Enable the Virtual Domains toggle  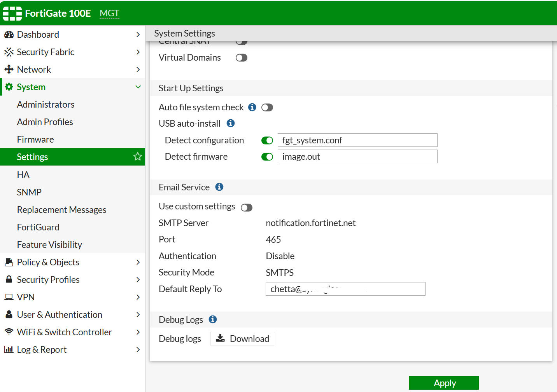pyautogui.click(x=242, y=58)
